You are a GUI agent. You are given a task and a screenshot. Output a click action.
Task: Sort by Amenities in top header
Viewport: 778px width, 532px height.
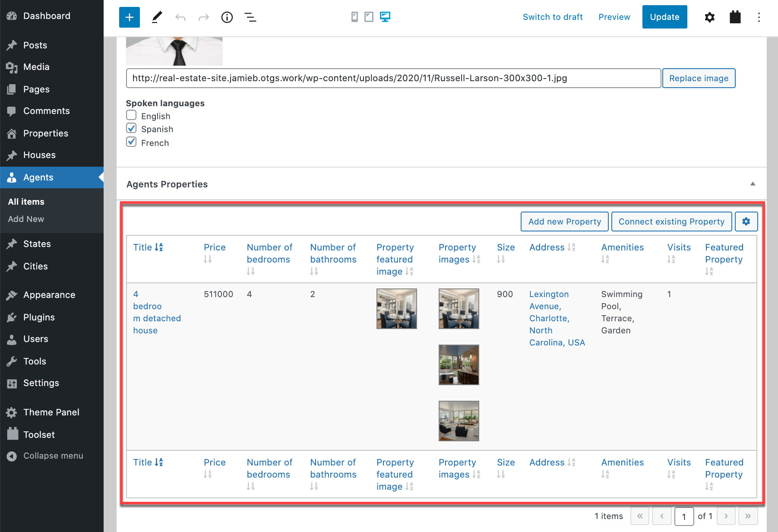click(605, 259)
